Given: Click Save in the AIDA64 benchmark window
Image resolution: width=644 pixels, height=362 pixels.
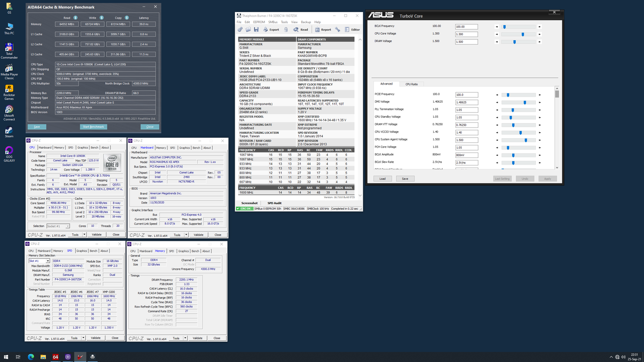Looking at the screenshot, I should [x=37, y=127].
